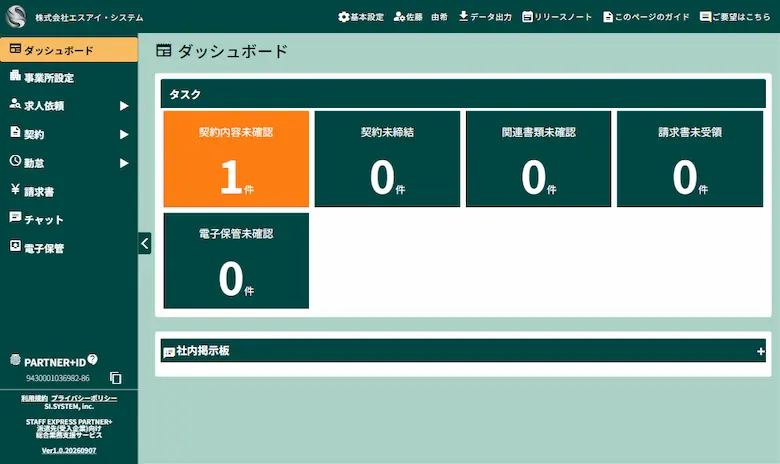Open 基本設定 gear icon in header

(343, 17)
